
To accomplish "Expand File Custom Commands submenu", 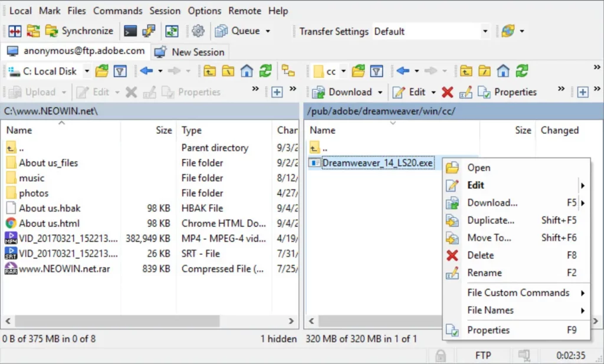I will pos(516,293).
